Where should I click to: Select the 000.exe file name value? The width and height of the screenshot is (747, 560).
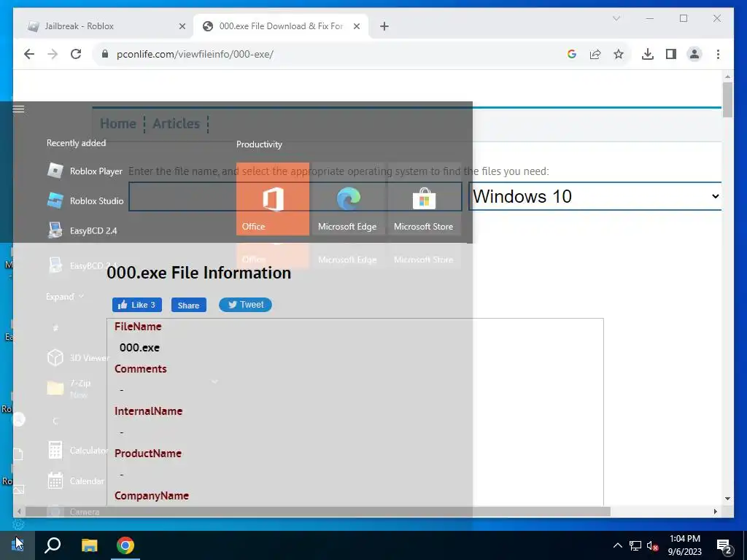click(139, 348)
